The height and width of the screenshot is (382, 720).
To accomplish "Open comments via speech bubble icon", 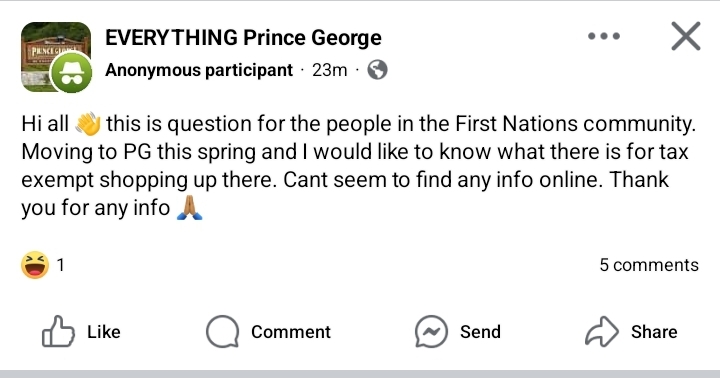I will tap(222, 331).
